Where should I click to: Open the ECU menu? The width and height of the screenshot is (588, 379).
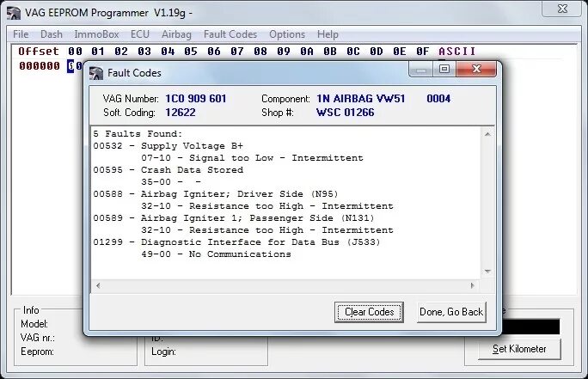(140, 34)
